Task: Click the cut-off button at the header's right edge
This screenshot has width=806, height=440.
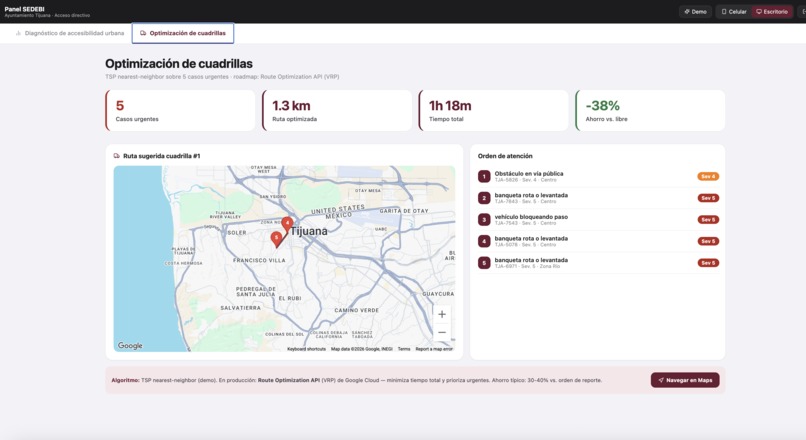Action: [802, 11]
